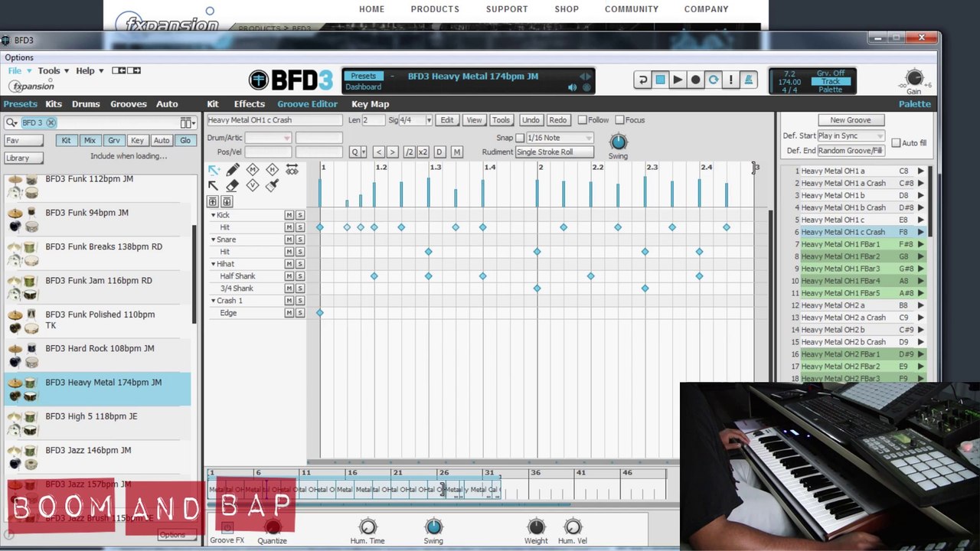The width and height of the screenshot is (980, 551).
Task: Open the browser column view options icon
Action: click(x=187, y=122)
